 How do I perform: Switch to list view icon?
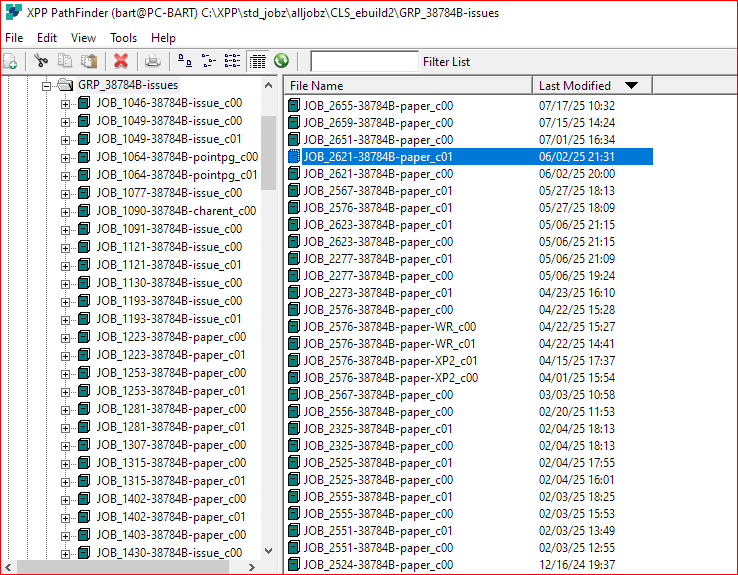(232, 61)
